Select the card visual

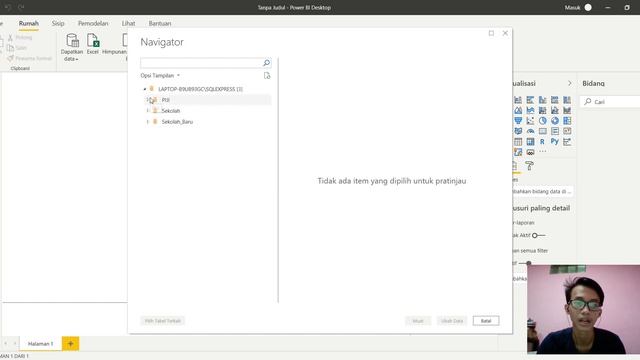[x=542, y=131]
